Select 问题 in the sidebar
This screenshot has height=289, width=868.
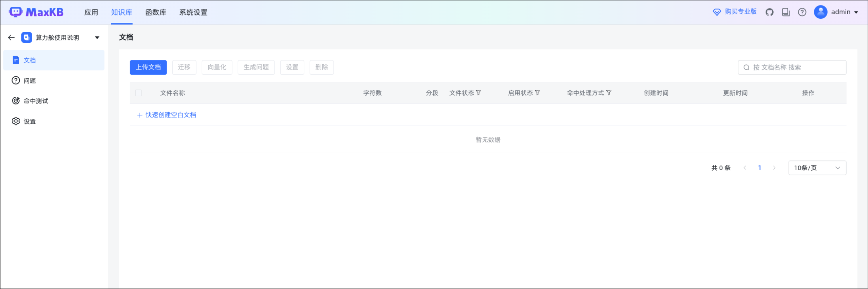(x=54, y=80)
